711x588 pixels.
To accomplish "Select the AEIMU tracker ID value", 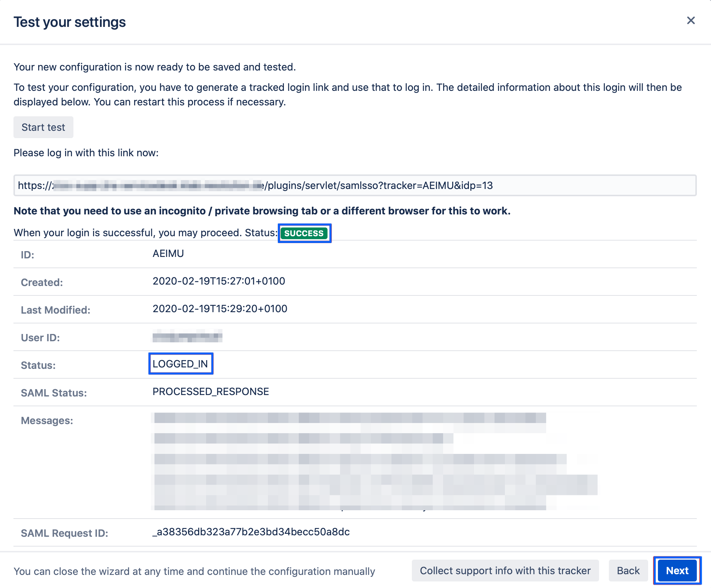I will coord(168,254).
